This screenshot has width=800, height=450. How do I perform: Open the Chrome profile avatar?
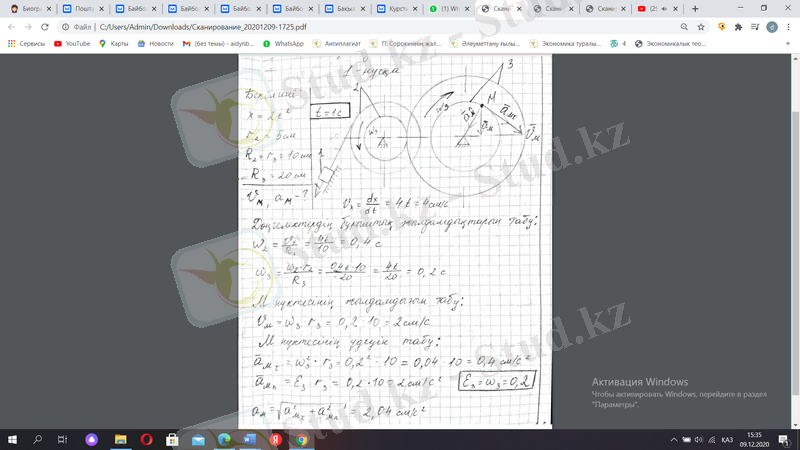(772, 27)
